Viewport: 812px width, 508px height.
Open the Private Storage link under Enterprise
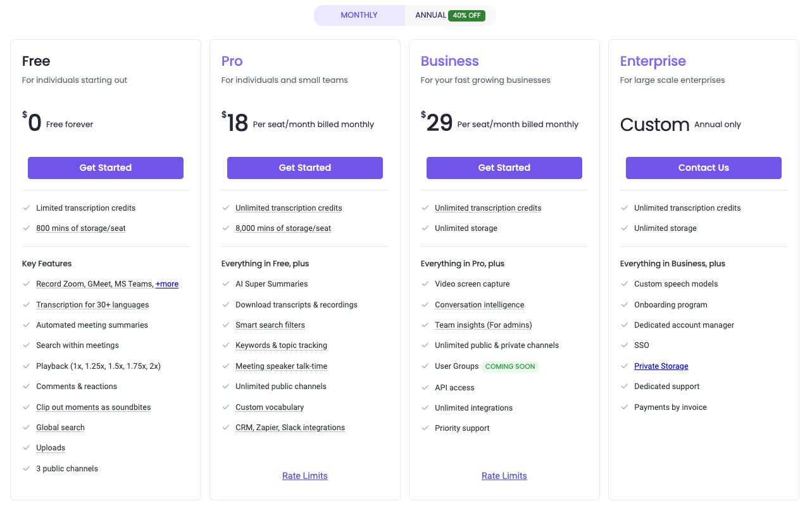pyautogui.click(x=661, y=366)
